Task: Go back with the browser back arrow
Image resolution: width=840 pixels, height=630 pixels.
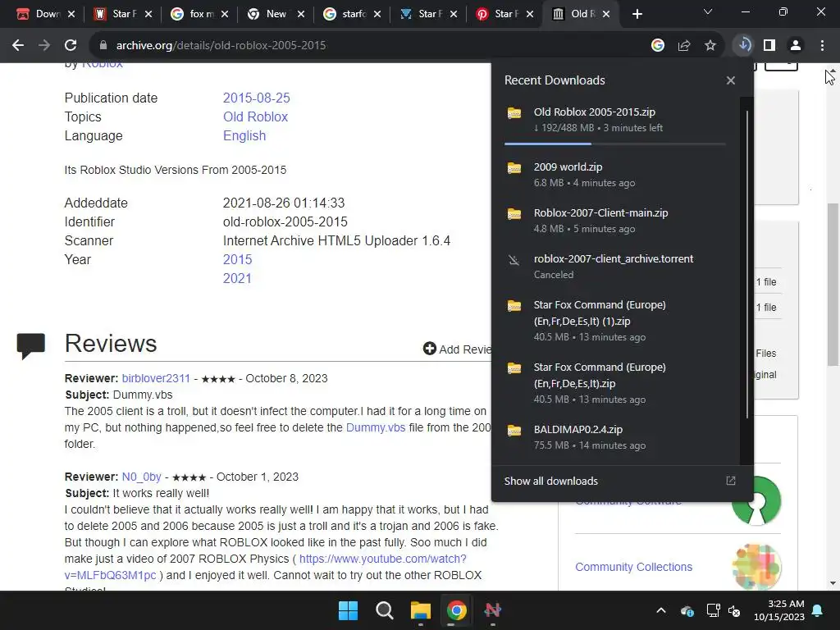Action: pos(18,46)
